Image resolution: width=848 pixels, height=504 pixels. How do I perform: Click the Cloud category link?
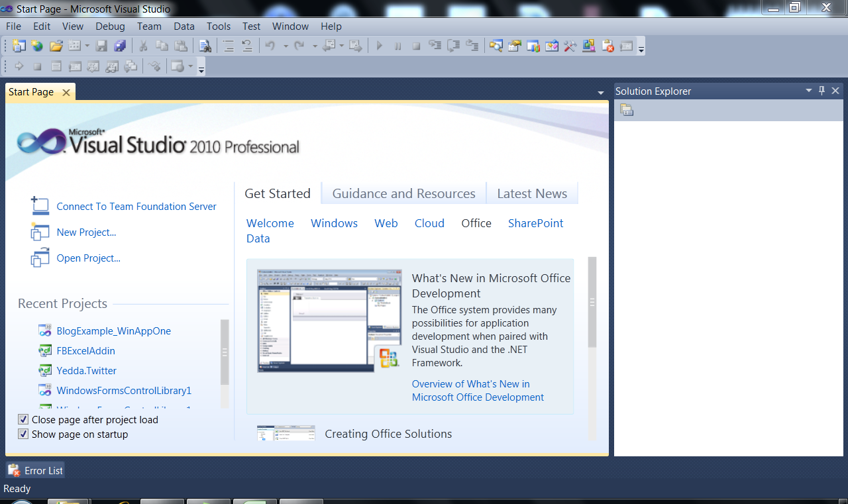pyautogui.click(x=429, y=223)
